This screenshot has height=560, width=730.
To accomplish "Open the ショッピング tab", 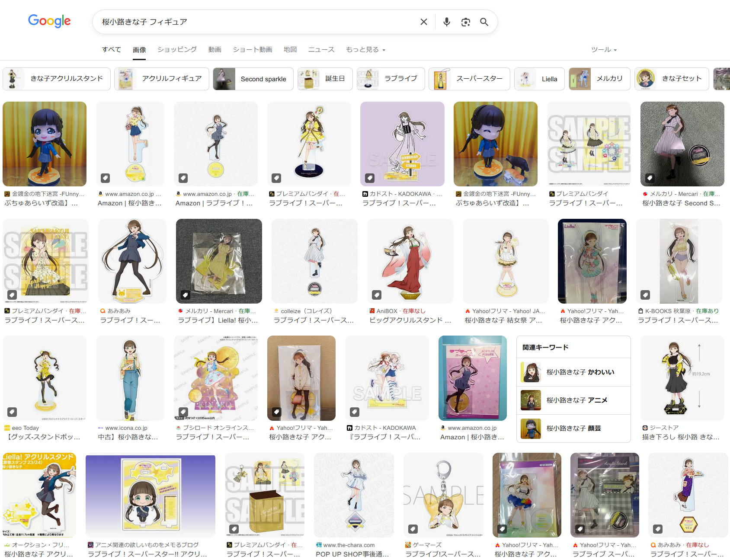I will 177,49.
